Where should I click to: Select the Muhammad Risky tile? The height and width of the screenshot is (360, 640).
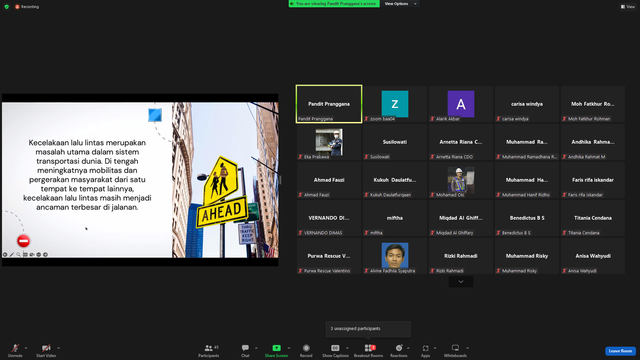[x=527, y=256]
